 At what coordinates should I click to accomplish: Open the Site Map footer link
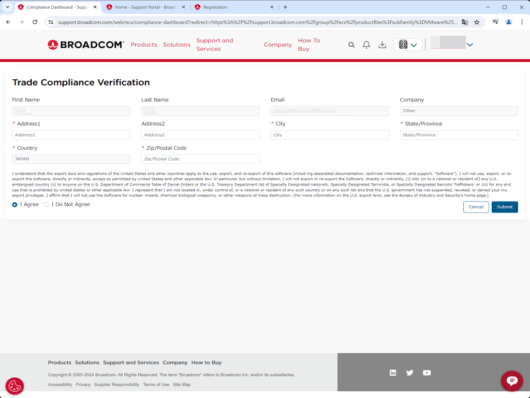(x=182, y=384)
